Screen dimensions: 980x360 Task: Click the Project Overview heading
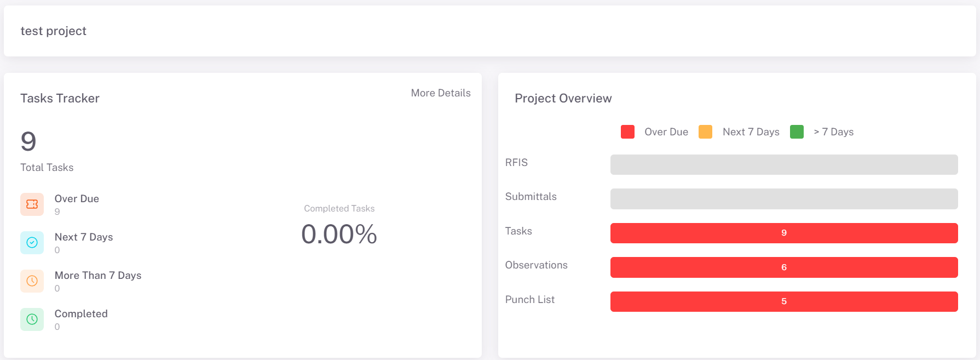(x=563, y=99)
